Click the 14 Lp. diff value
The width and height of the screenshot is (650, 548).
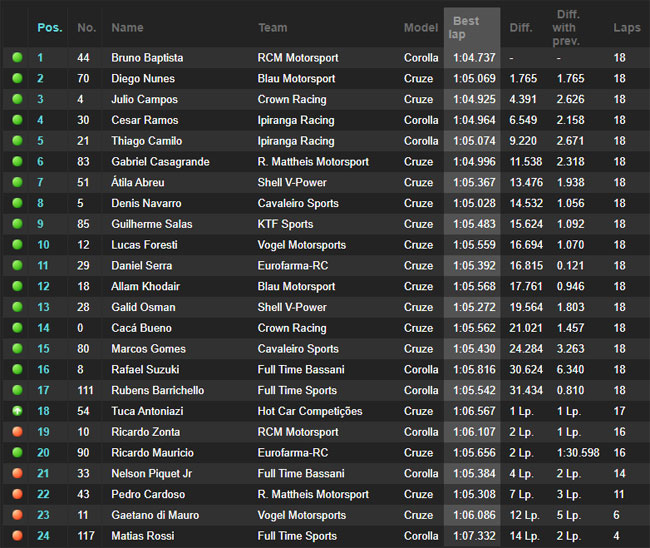tap(524, 536)
